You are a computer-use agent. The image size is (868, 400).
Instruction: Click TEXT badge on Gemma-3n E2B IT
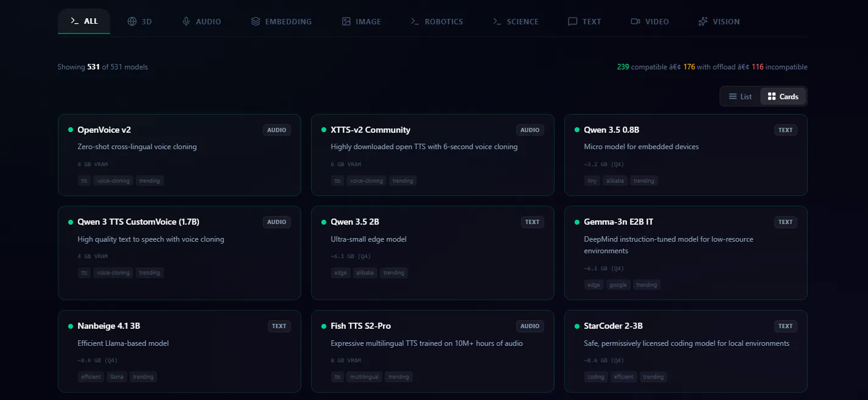(x=786, y=222)
